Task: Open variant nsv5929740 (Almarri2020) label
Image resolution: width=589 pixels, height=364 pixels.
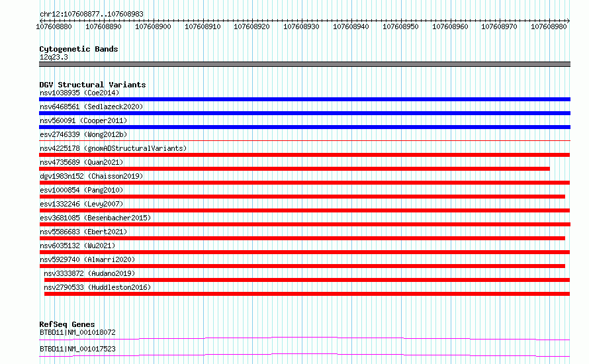Action: point(87,259)
